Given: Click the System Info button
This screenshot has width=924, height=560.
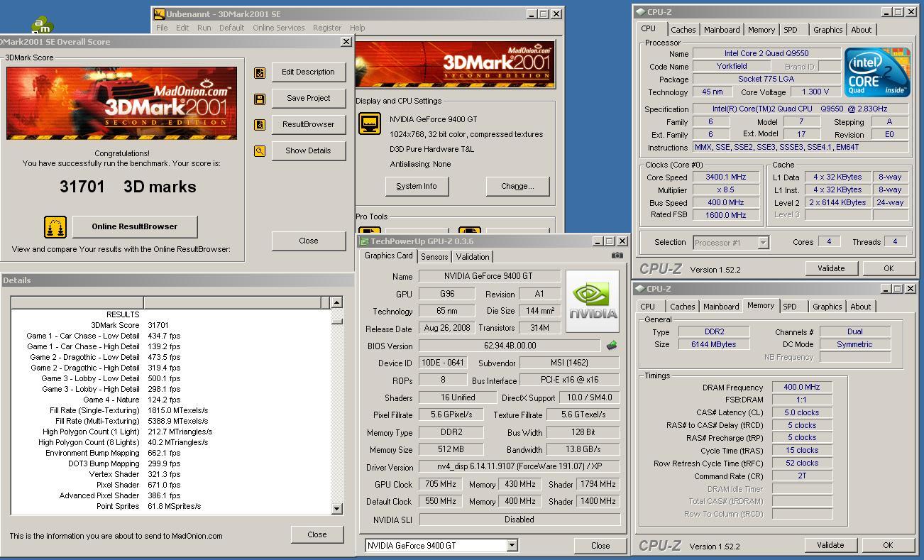Looking at the screenshot, I should click(417, 186).
